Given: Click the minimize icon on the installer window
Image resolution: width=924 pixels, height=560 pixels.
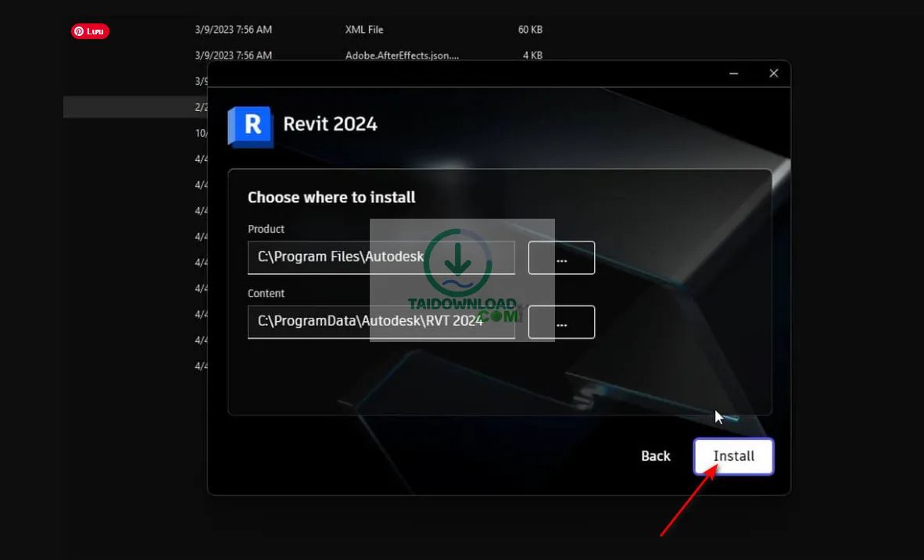Looking at the screenshot, I should pos(733,73).
